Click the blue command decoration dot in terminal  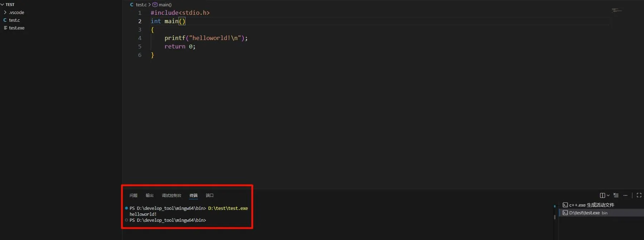[126, 208]
